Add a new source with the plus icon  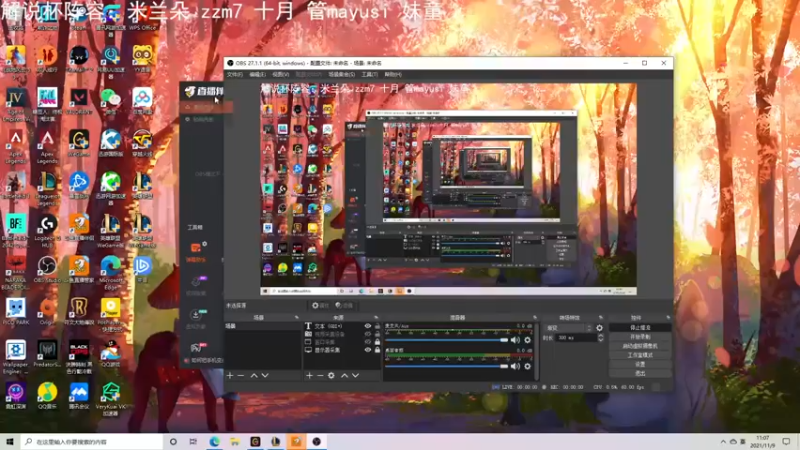pyautogui.click(x=309, y=376)
